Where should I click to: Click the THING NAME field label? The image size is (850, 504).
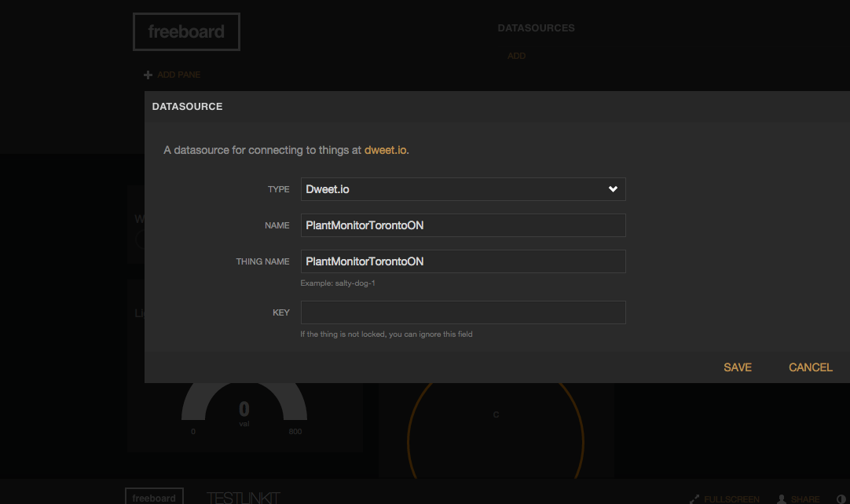click(x=263, y=261)
